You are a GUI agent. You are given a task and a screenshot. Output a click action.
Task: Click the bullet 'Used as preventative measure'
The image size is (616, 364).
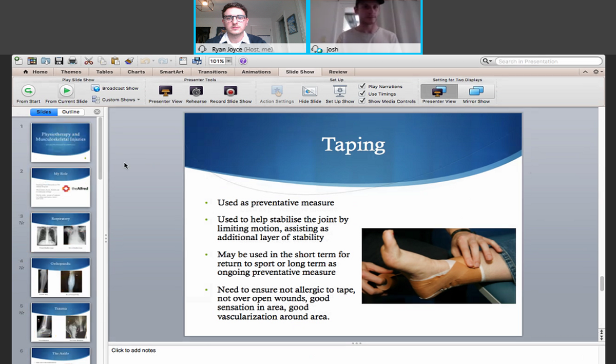pos(276,203)
